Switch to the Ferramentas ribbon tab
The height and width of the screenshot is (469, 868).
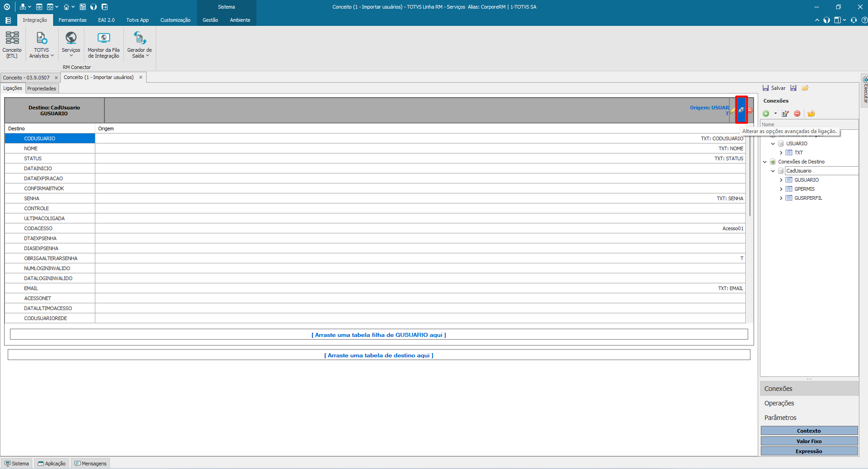73,20
